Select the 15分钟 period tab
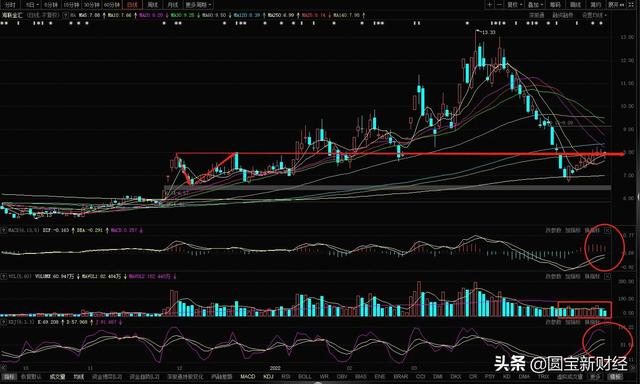 (x=71, y=5)
